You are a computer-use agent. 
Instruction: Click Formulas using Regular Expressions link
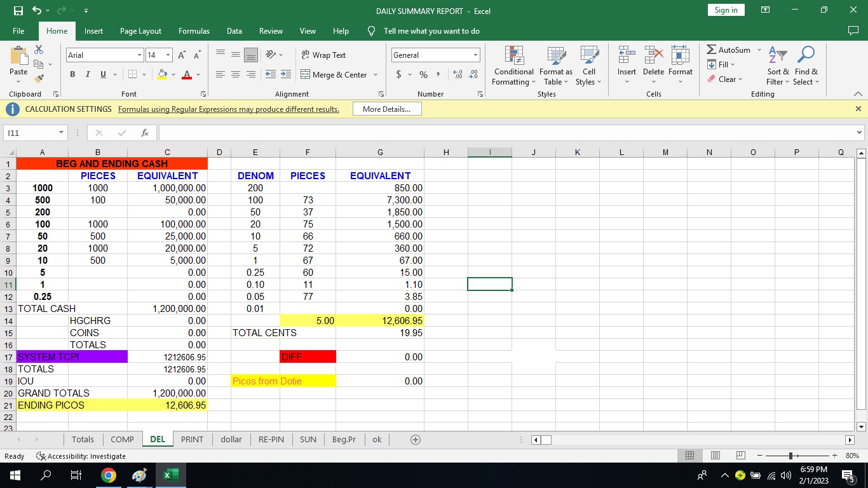point(229,109)
